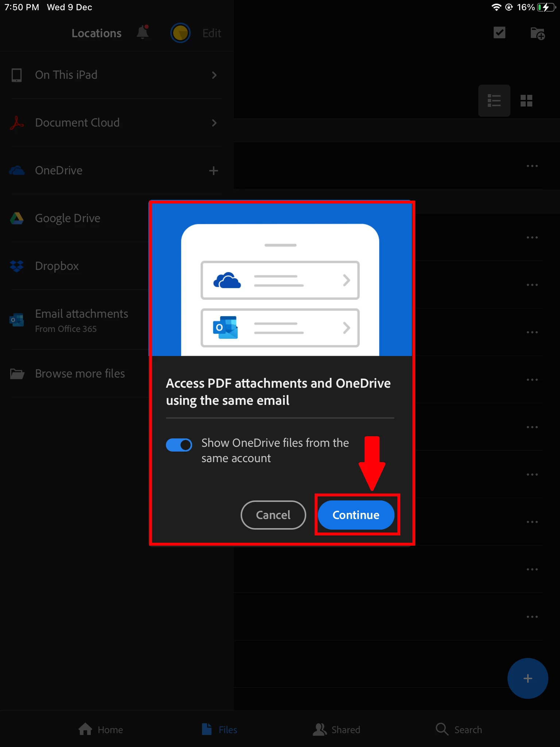
Task: Tap the create new folder icon
Action: [538, 33]
